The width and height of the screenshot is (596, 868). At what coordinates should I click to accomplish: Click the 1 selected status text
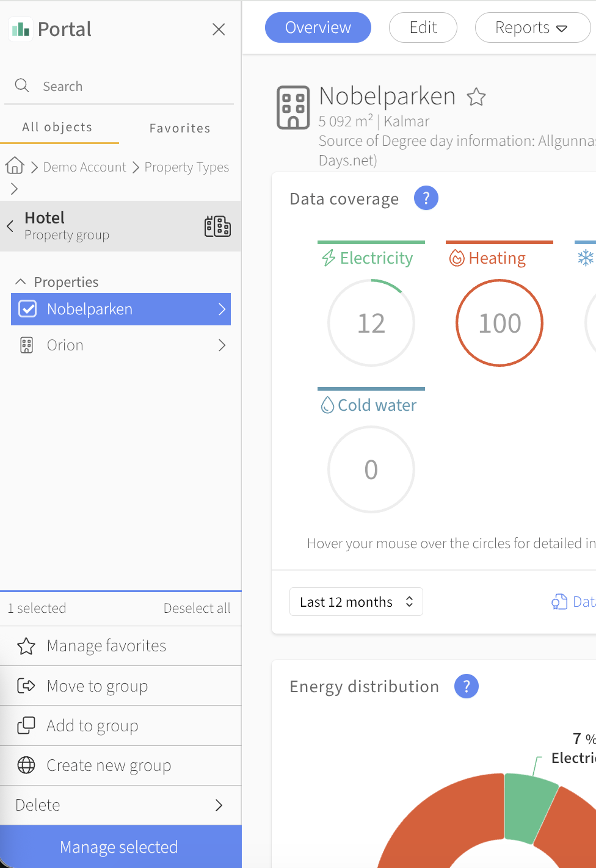(x=37, y=608)
